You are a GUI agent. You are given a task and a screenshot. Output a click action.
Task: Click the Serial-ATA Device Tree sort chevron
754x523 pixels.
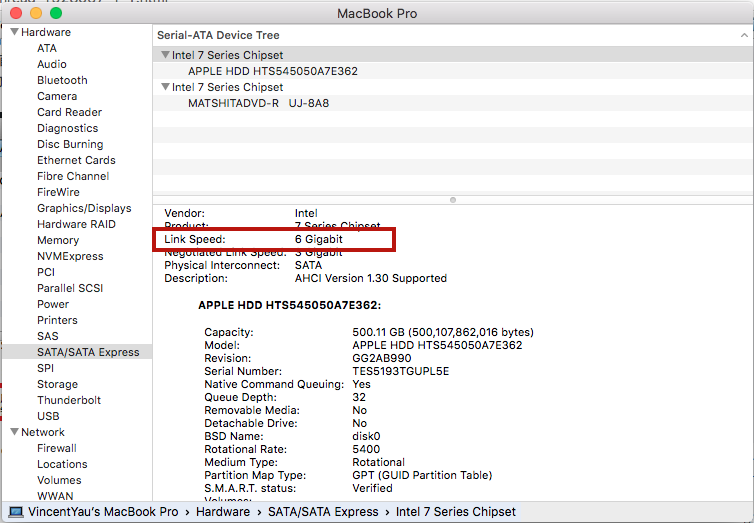(744, 35)
